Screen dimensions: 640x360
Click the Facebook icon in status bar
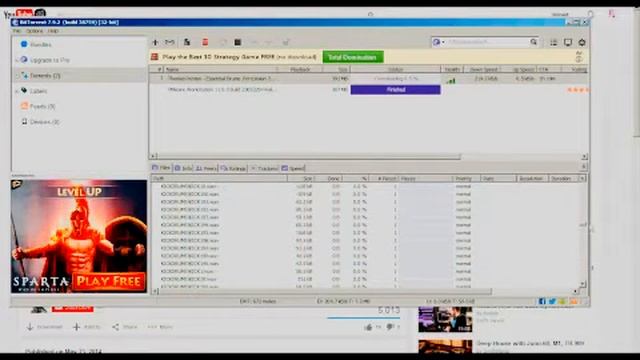point(542,301)
